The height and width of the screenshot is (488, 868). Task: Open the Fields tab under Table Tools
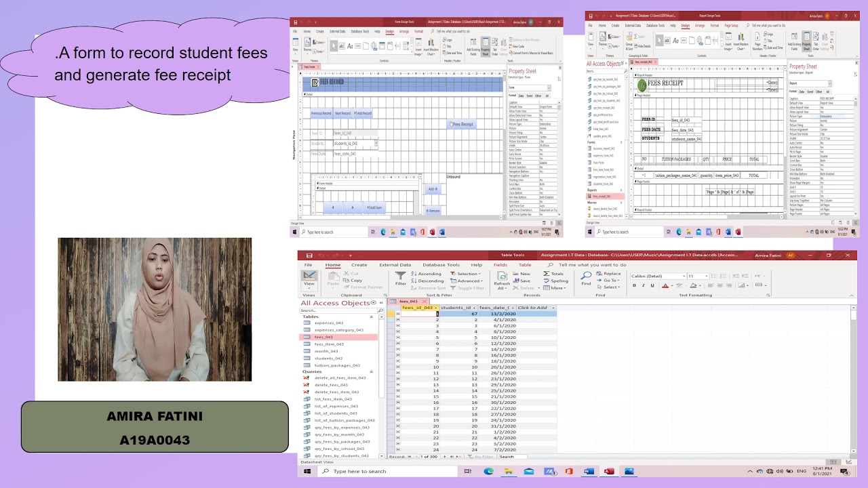pos(500,265)
